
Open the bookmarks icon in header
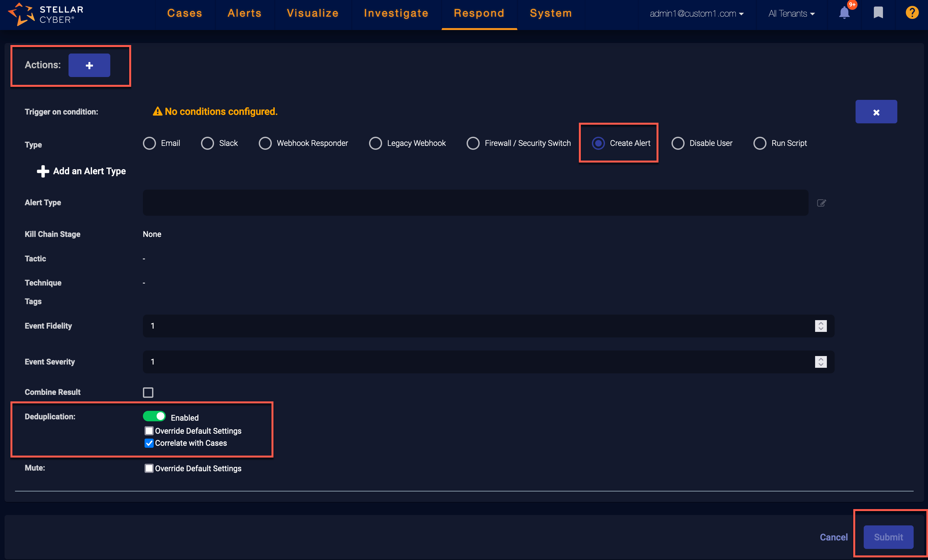878,13
